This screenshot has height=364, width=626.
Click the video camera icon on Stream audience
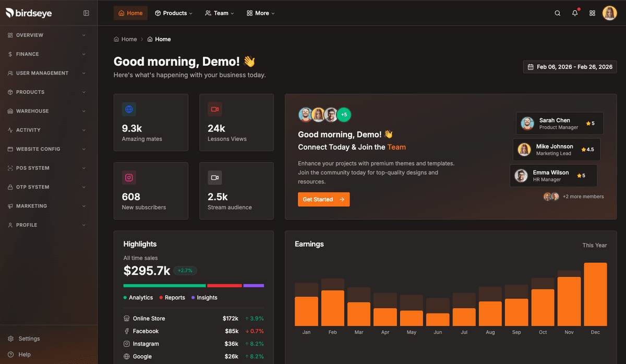(214, 178)
